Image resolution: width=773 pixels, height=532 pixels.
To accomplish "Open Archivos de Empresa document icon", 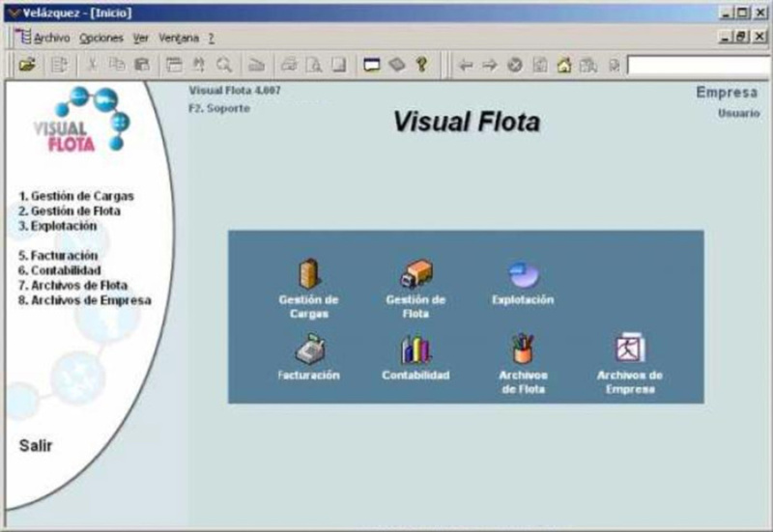I will coord(630,348).
